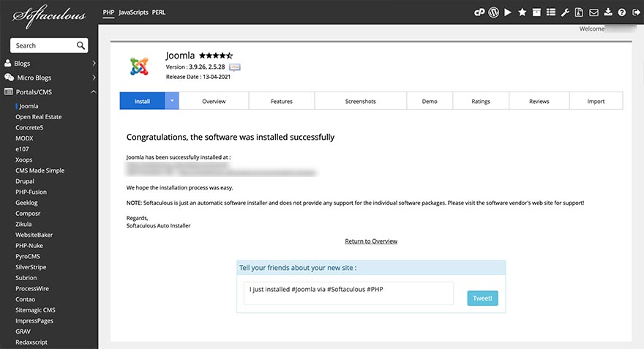Select Xoops in the sidebar
The width and height of the screenshot is (644, 349).
[x=24, y=160]
